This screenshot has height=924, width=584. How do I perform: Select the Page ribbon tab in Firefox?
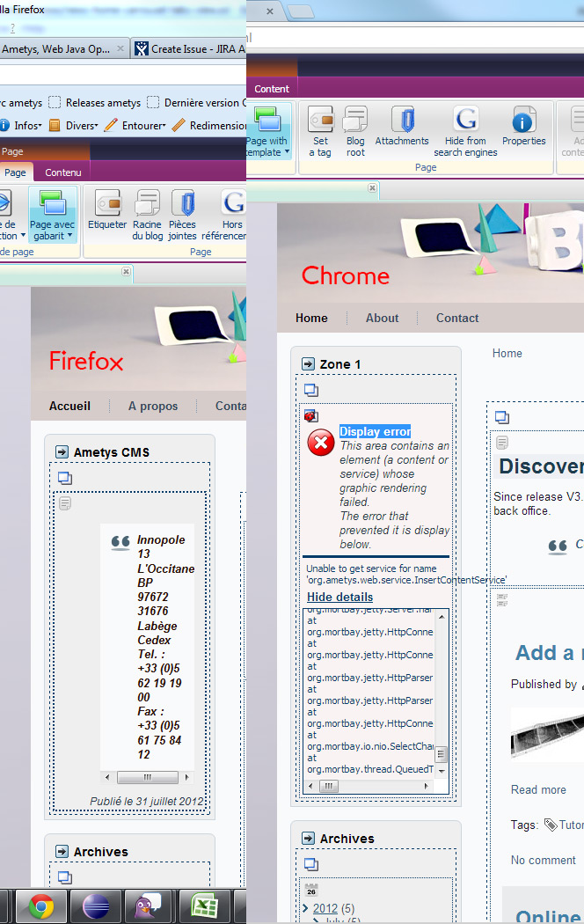coord(15,172)
